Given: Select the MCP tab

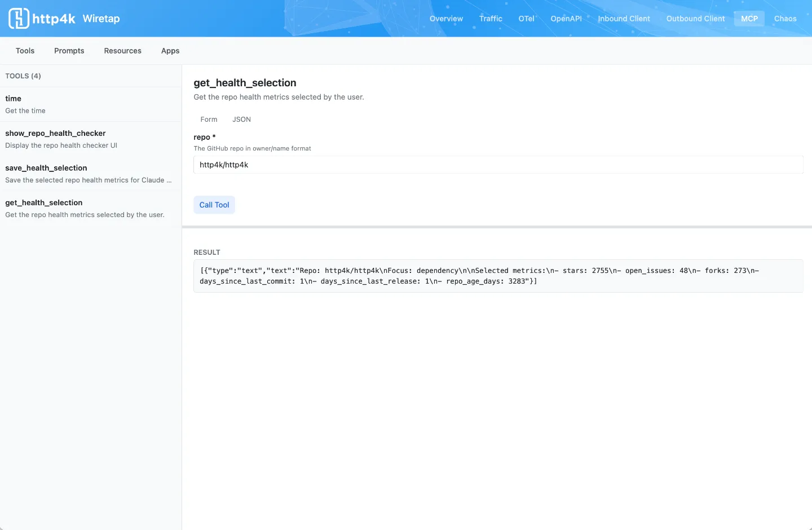Looking at the screenshot, I should point(749,19).
